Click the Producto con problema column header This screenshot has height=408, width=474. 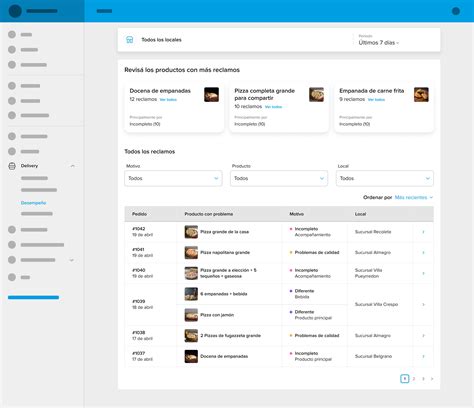(x=209, y=214)
